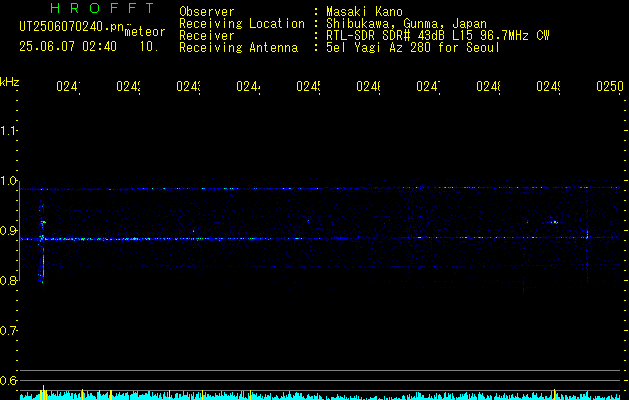The height and width of the screenshot is (400, 629).
Task: Click the RTL-SDR SDR# 96.7MHz receiver text
Action: coord(438,36)
